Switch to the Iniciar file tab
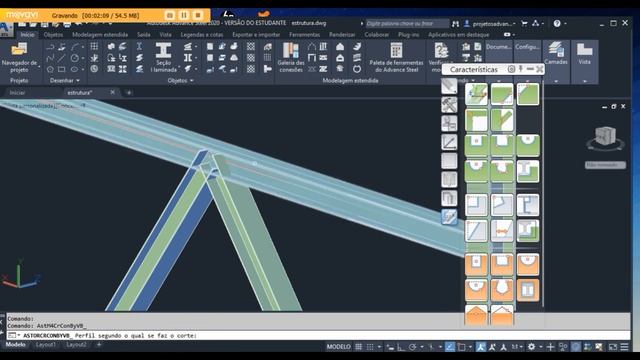Screen dimensions: 640x360 [17, 93]
